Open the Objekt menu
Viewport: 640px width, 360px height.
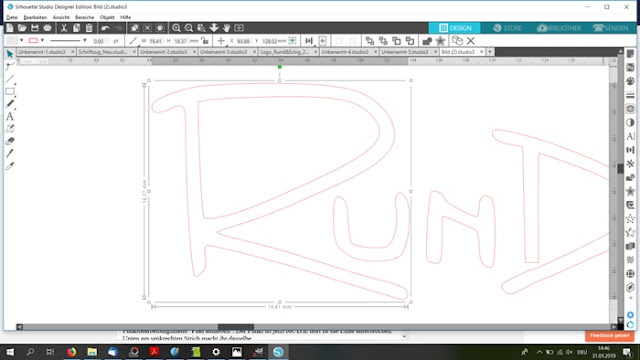click(107, 17)
